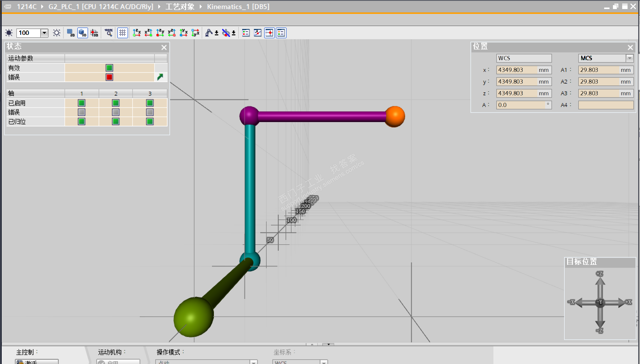Switch to the 2D view
This screenshot has width=640, height=364.
[x=70, y=33]
